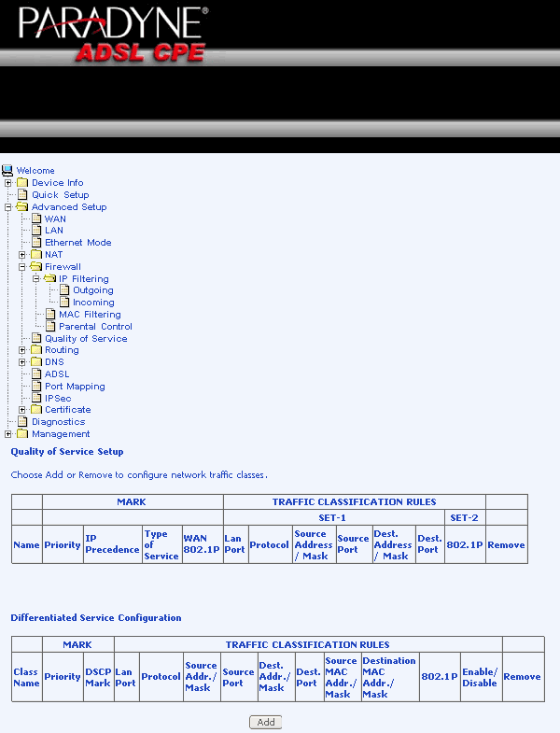This screenshot has height=733, width=560.
Task: Click the NAT folder icon
Action: point(36,254)
